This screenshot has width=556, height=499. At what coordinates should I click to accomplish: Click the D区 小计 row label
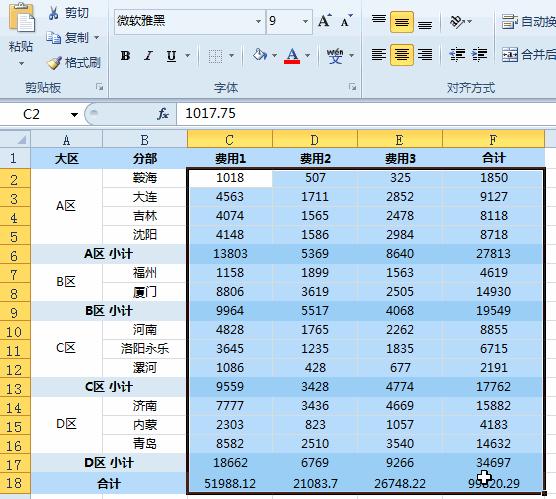[x=109, y=462]
